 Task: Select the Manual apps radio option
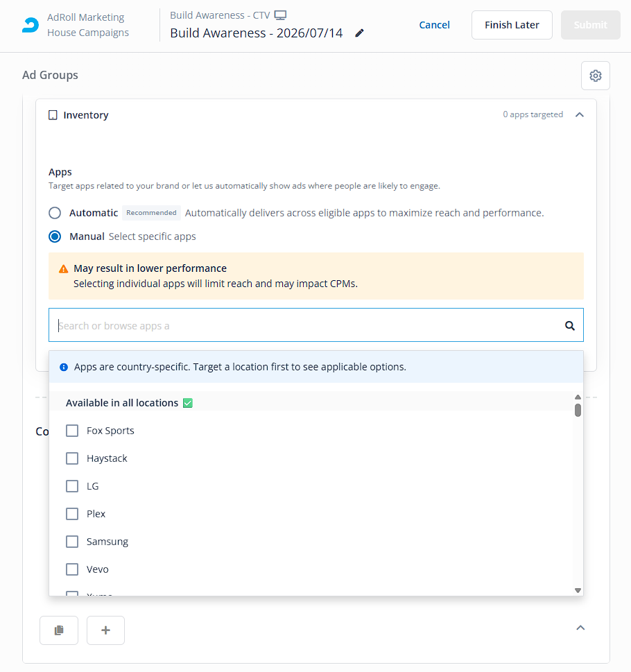coord(55,236)
